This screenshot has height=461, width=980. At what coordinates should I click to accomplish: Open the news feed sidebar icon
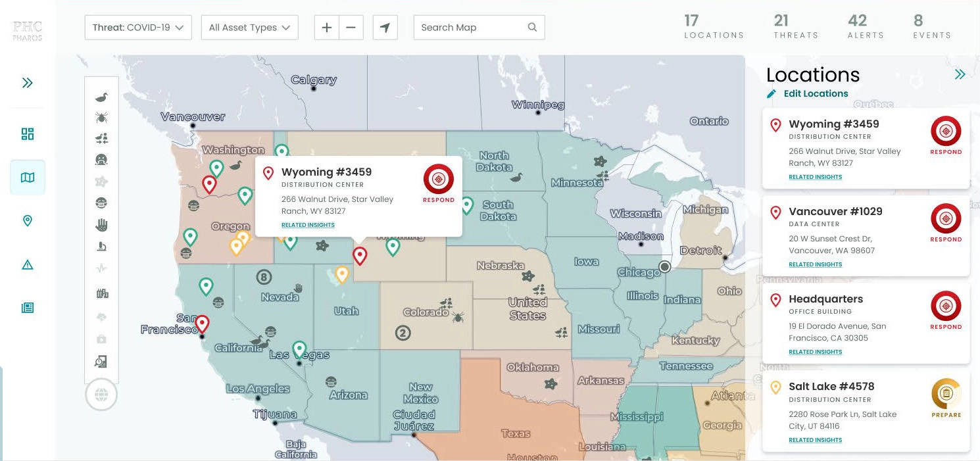(28, 308)
